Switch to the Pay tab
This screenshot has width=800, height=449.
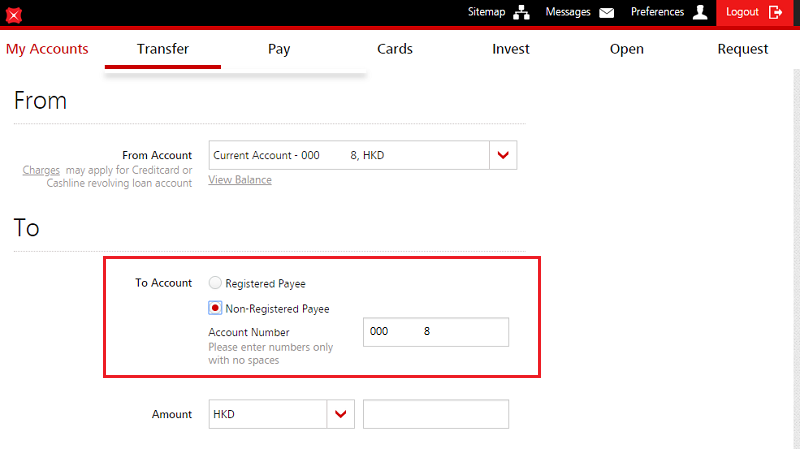pyautogui.click(x=279, y=49)
